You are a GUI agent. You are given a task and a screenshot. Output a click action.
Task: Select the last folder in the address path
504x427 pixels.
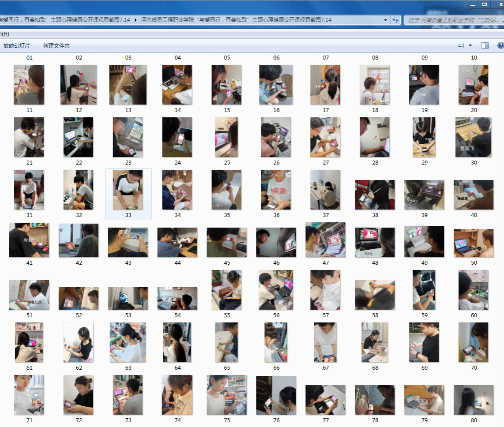click(236, 20)
